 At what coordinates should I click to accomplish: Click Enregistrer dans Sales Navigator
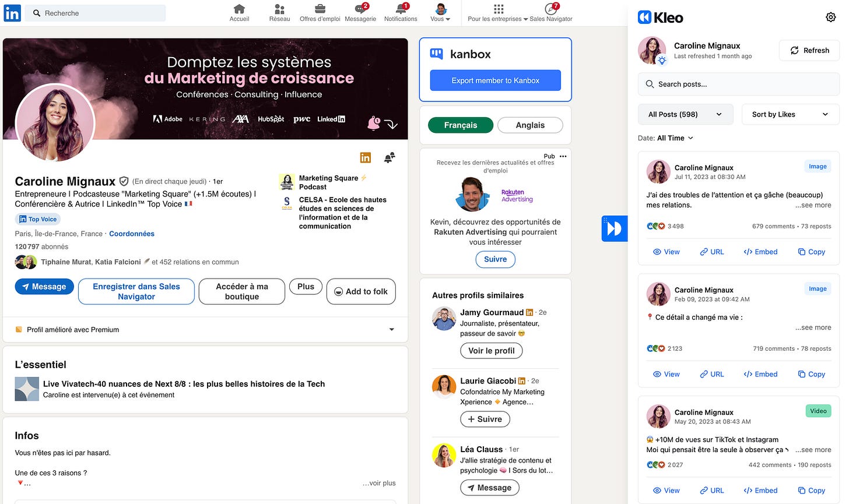click(x=136, y=291)
